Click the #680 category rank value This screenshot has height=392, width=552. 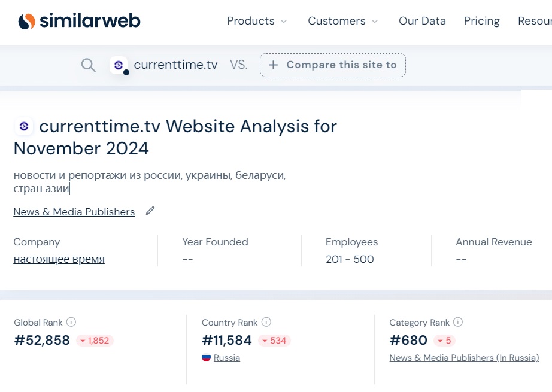point(408,341)
